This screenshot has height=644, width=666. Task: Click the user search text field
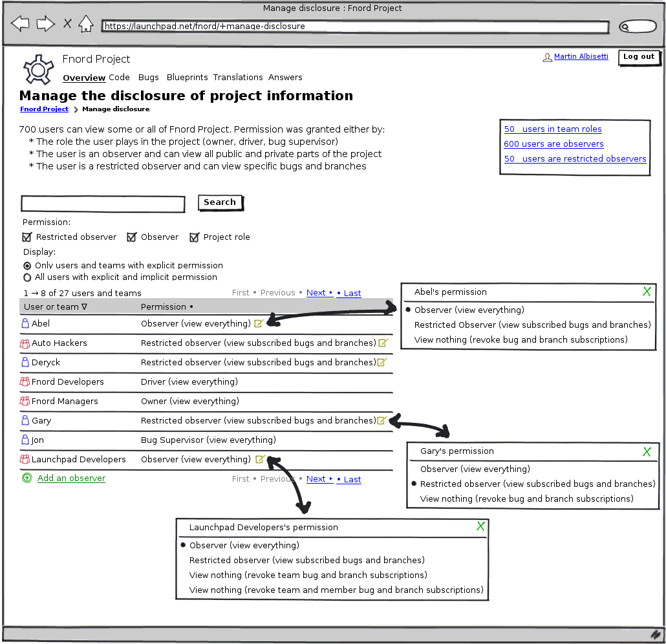click(103, 204)
